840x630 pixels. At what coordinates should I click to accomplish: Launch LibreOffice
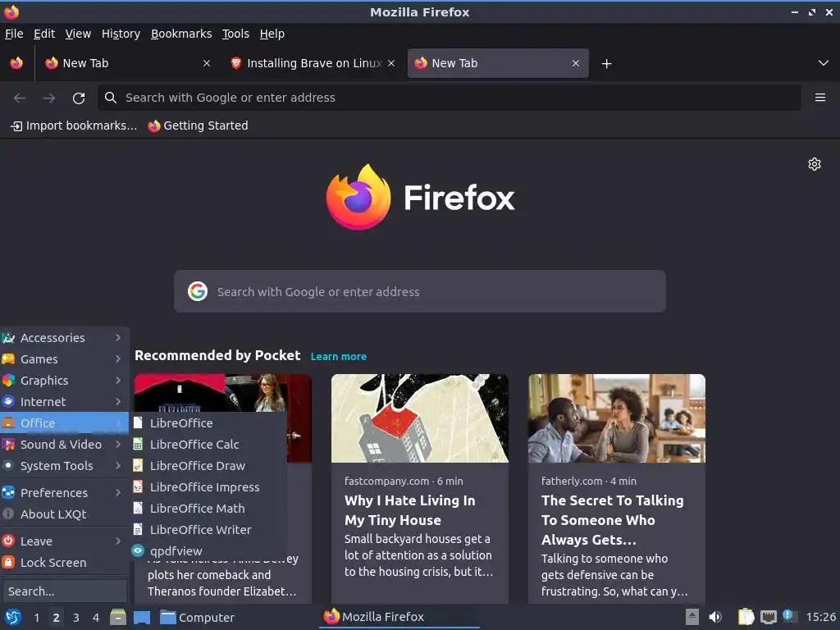tap(208, 423)
